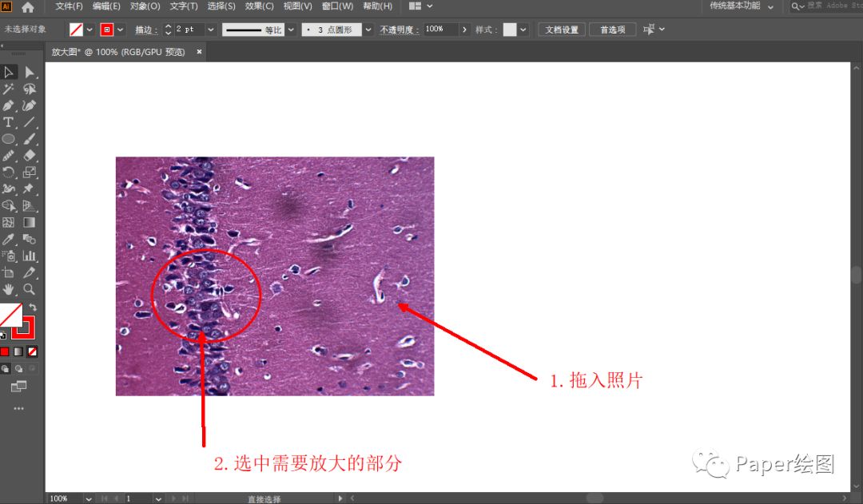
Task: Select the Type tool
Action: pos(9,122)
